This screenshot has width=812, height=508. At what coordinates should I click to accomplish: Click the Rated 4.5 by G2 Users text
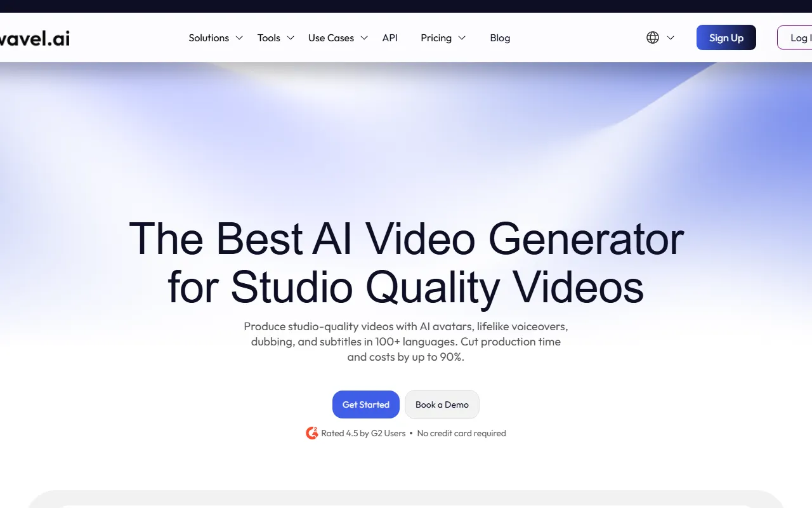pos(363,433)
